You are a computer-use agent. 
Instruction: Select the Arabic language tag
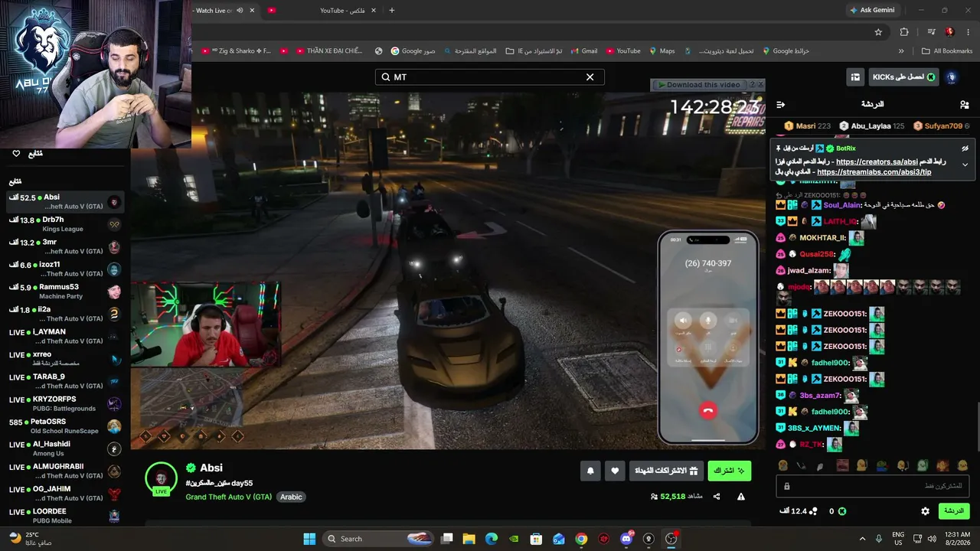291,497
